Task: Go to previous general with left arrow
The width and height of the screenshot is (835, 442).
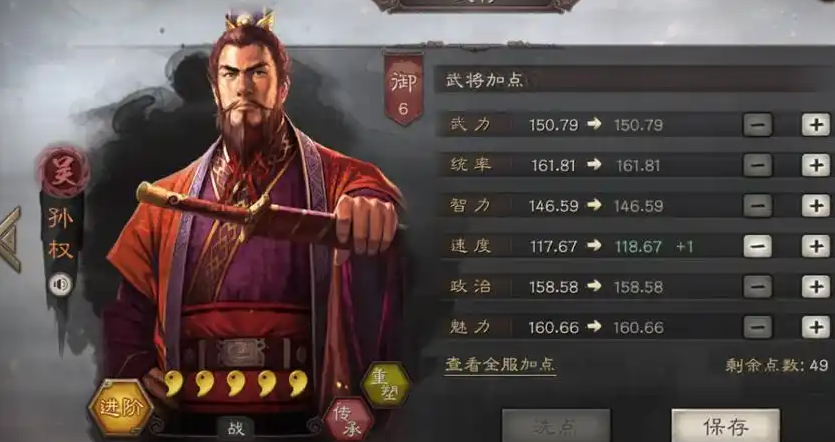Action: 10,239
